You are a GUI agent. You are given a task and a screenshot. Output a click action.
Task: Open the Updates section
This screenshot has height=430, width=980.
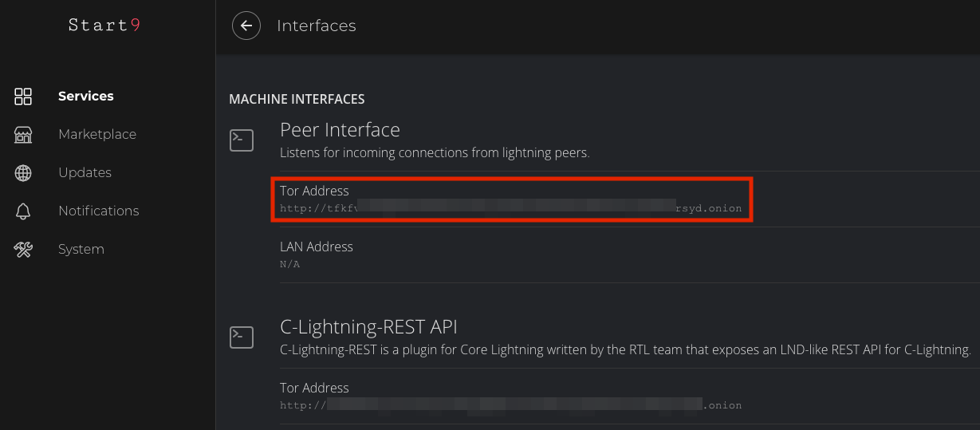coord(85,173)
